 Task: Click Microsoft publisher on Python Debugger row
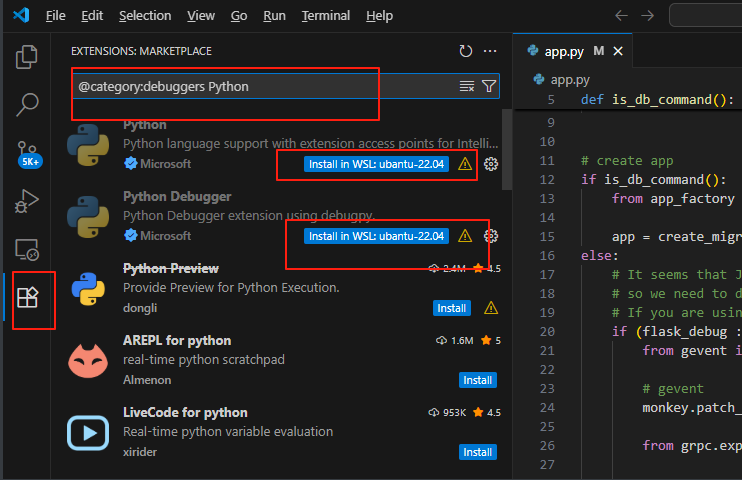pyautogui.click(x=165, y=236)
